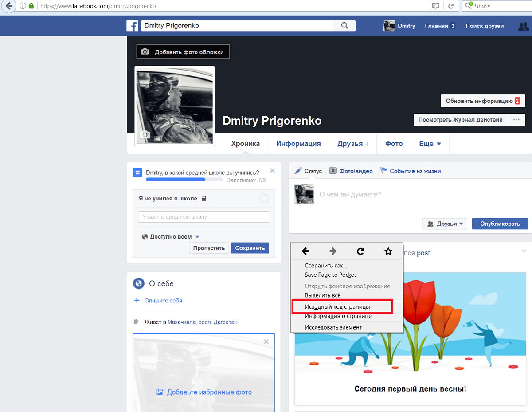Switch to the Фото tab

click(394, 144)
